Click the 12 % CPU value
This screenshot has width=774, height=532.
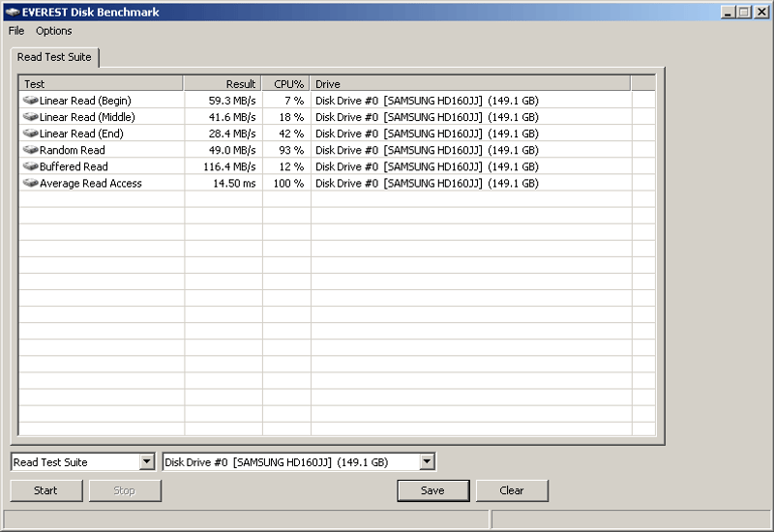292,166
